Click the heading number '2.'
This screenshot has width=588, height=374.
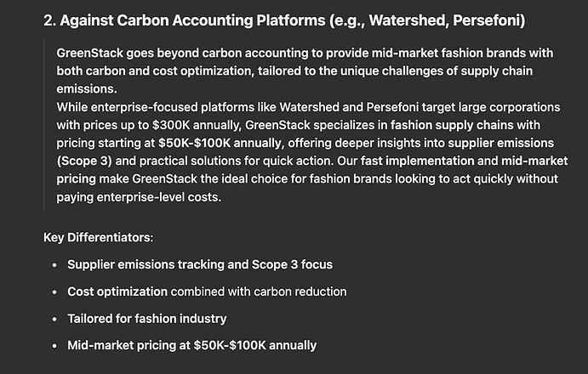50,20
